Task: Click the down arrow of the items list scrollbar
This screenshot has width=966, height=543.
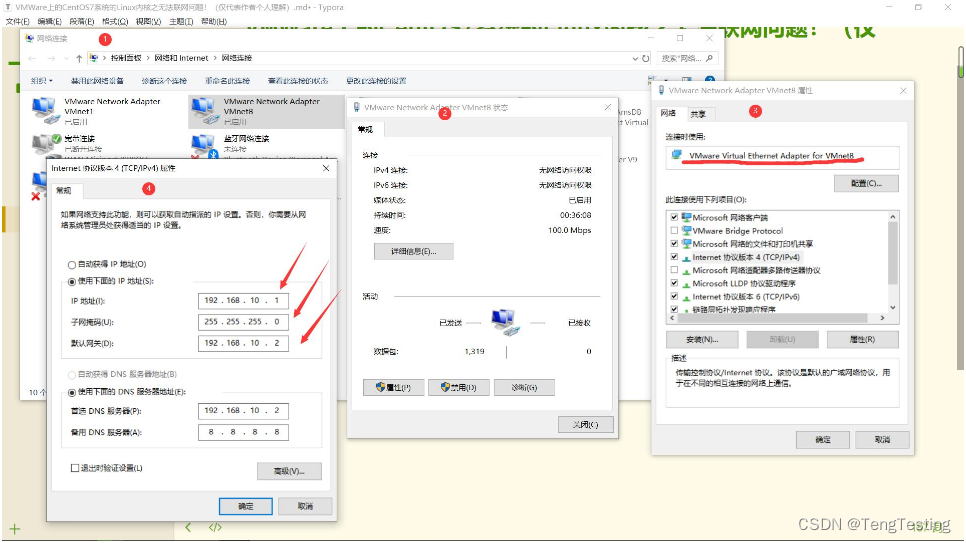Action: point(892,308)
